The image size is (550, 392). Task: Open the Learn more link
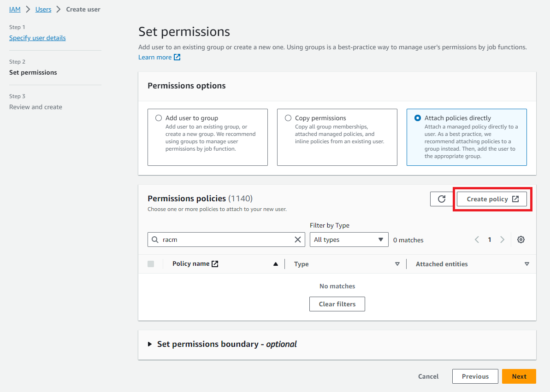coord(155,57)
